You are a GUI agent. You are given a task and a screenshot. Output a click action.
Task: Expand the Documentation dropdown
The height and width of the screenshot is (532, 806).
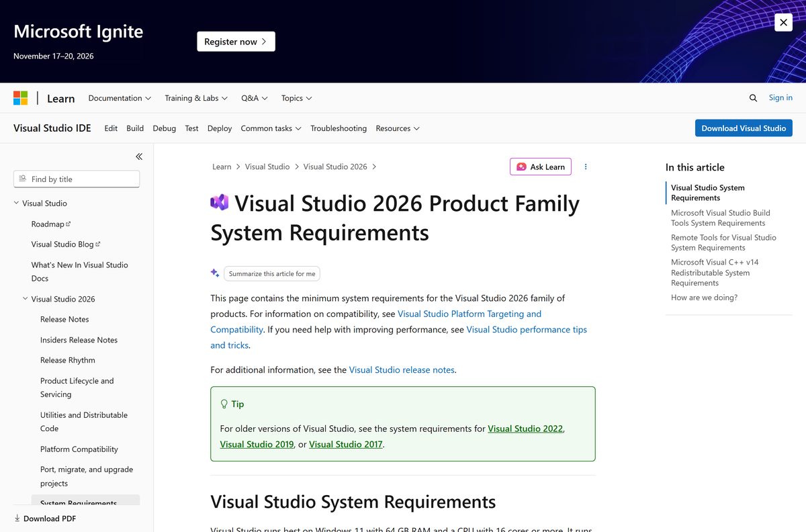click(x=120, y=98)
